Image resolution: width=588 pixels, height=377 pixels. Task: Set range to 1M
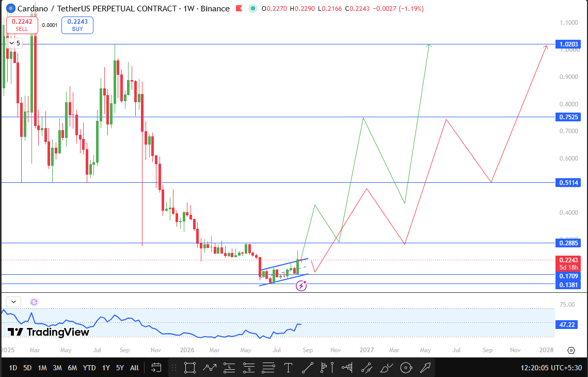tap(42, 368)
